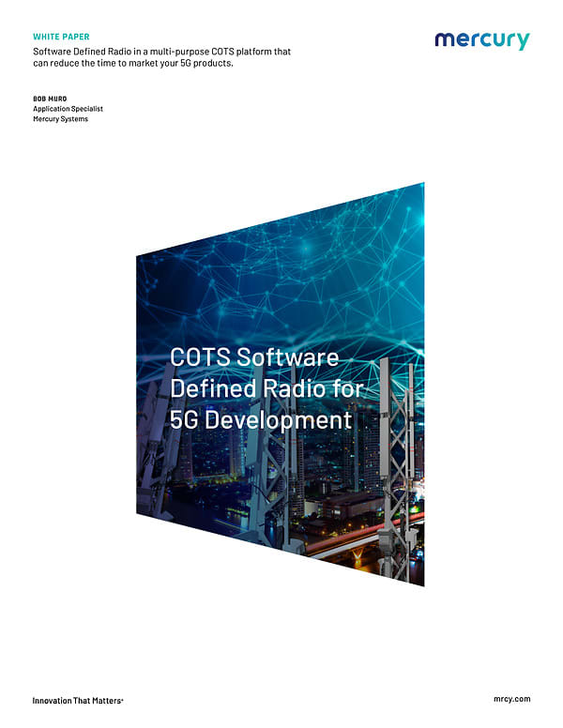
Task: Click the title line 'Defined Radio for'
Action: 266,388
